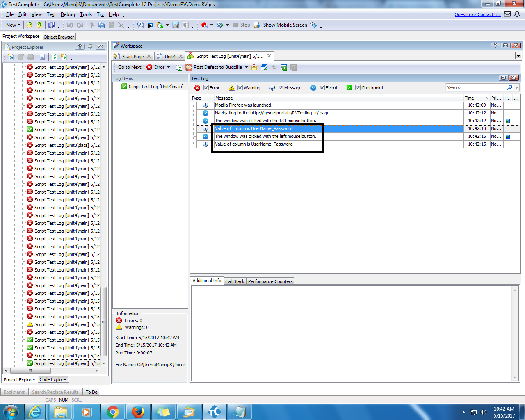Click the Open project folder icon
The width and height of the screenshot is (525, 420).
[30, 25]
